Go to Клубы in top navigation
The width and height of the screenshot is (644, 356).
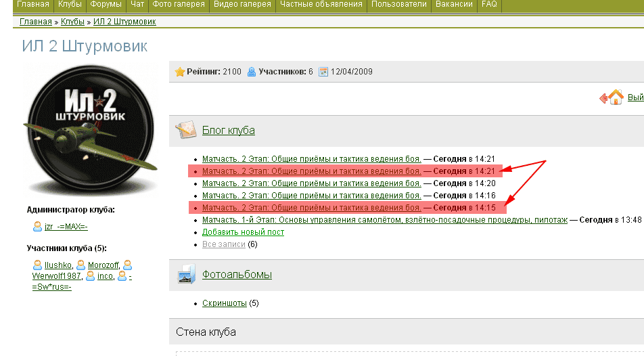coord(70,5)
